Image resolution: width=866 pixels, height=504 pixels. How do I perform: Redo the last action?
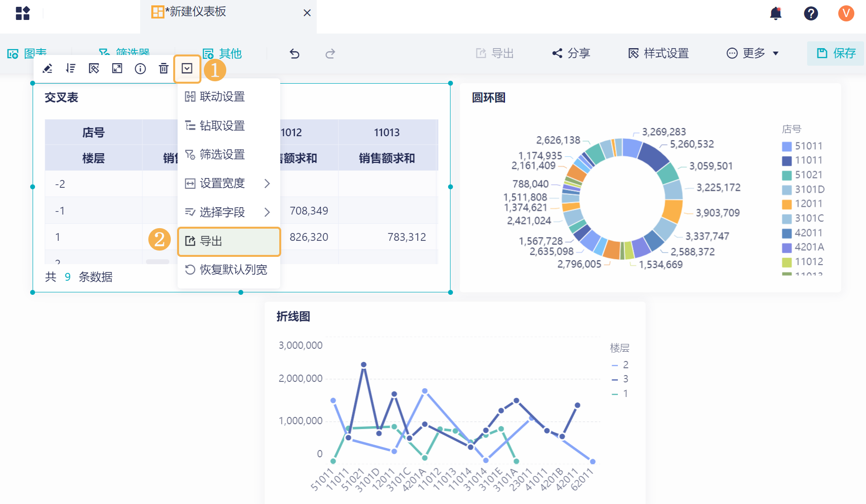coord(330,54)
